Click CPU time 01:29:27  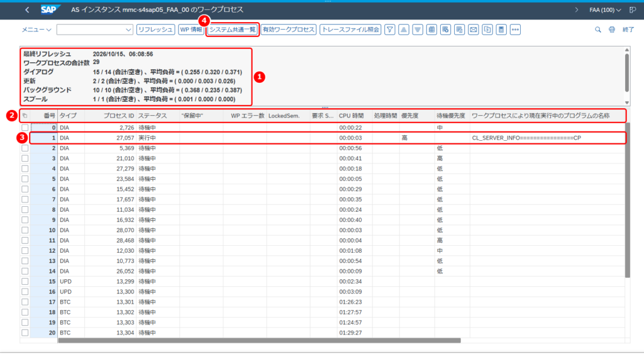[355, 333]
